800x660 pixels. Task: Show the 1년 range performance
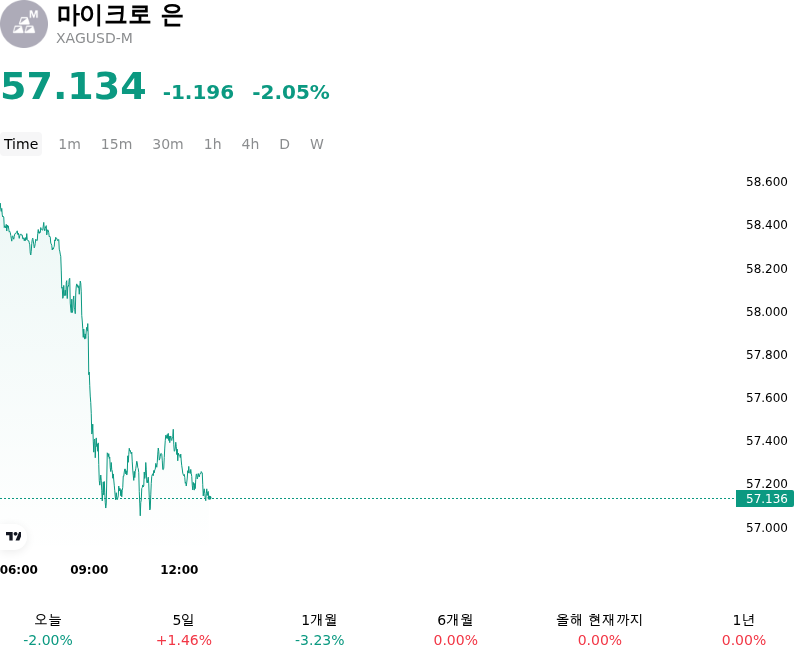(x=744, y=630)
